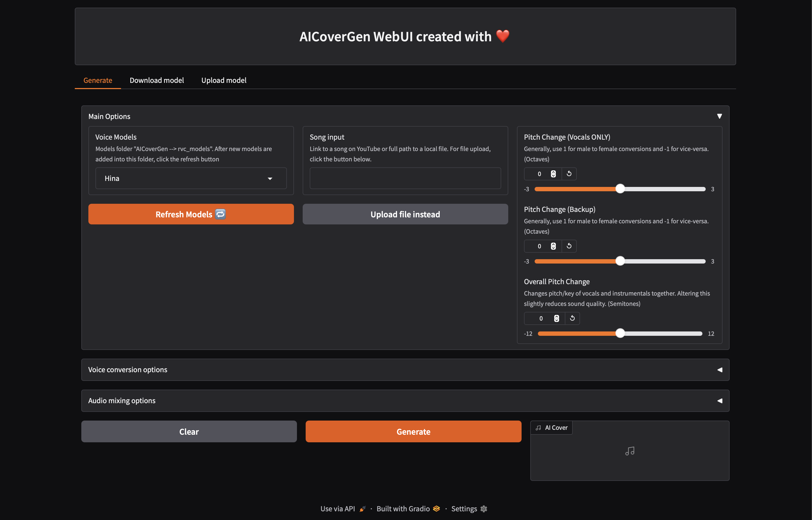Click the stepper arrows for Vocals ONLY pitch
This screenshot has height=520, width=812.
[x=553, y=174]
